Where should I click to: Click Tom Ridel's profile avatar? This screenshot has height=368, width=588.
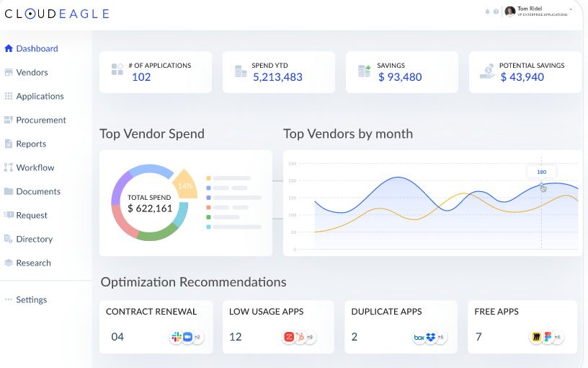tap(509, 12)
